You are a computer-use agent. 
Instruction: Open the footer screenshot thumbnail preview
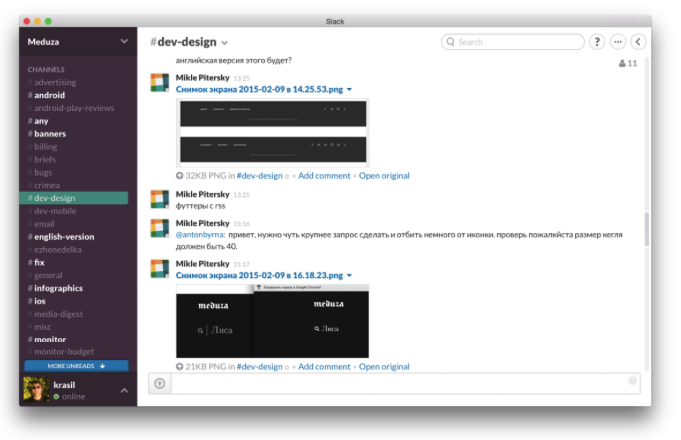click(x=273, y=132)
